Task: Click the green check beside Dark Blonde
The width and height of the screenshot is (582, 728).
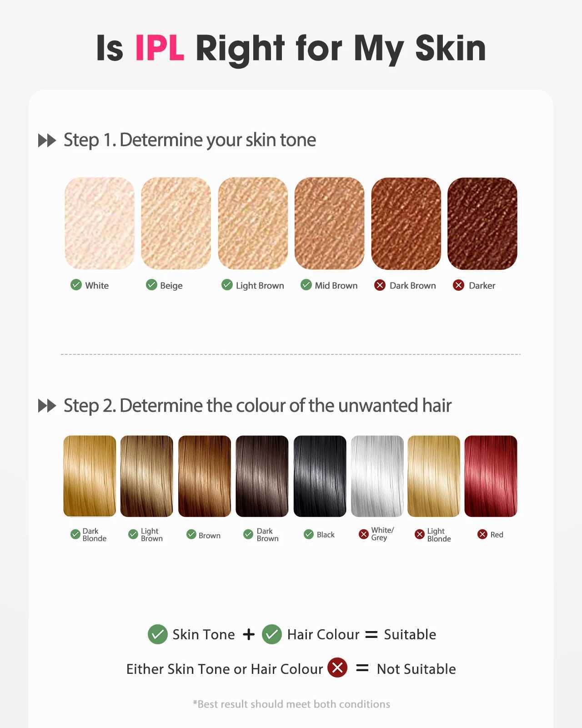Action: coord(75,534)
